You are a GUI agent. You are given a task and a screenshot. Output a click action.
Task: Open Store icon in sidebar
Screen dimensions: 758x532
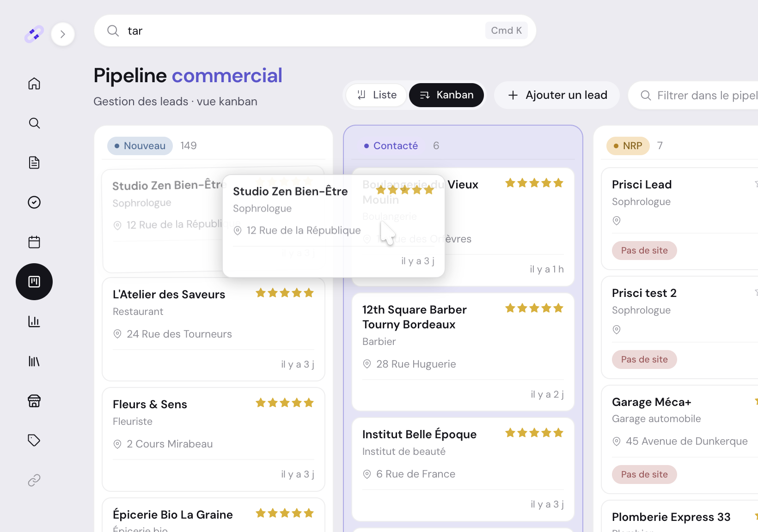[34, 401]
